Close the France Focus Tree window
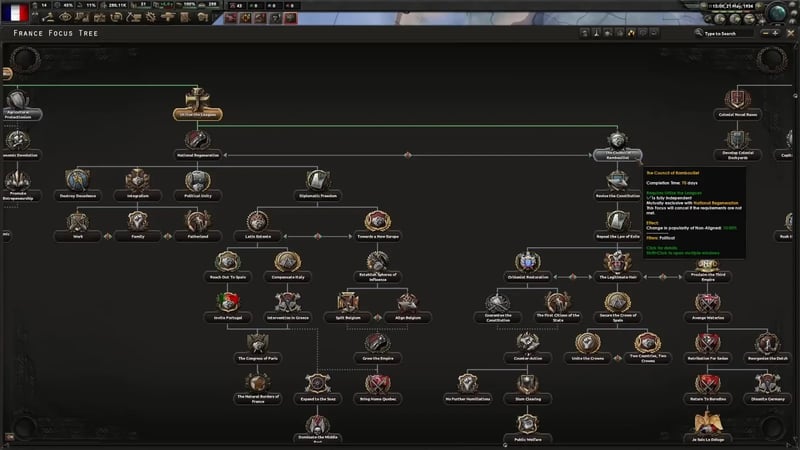This screenshot has height=450, width=800. (x=790, y=33)
